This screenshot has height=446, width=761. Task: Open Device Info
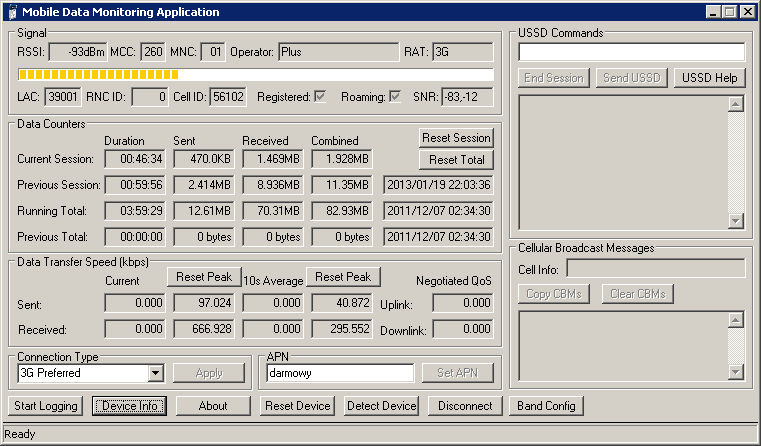point(130,406)
